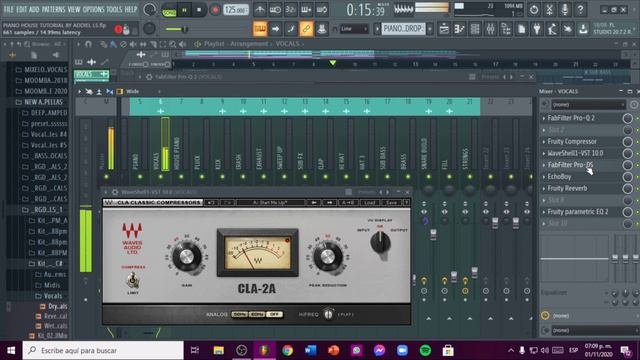Expand EchoBoy slot menu arrow
Image resolution: width=640 pixels, height=360 pixels.
click(x=544, y=177)
